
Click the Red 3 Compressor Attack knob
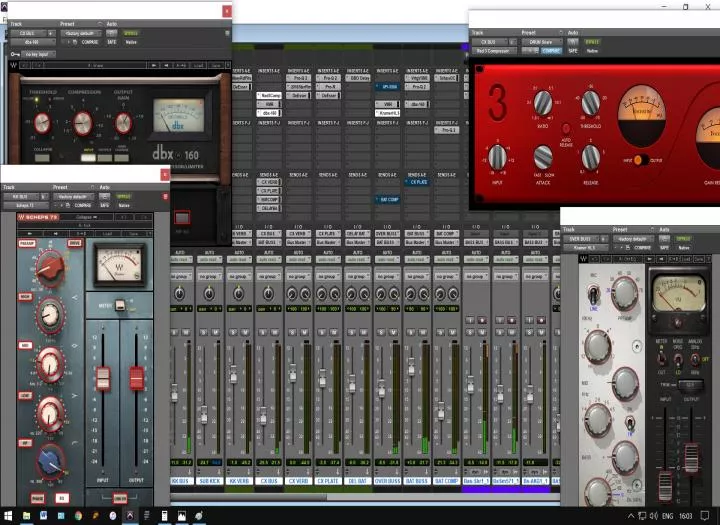543,158
